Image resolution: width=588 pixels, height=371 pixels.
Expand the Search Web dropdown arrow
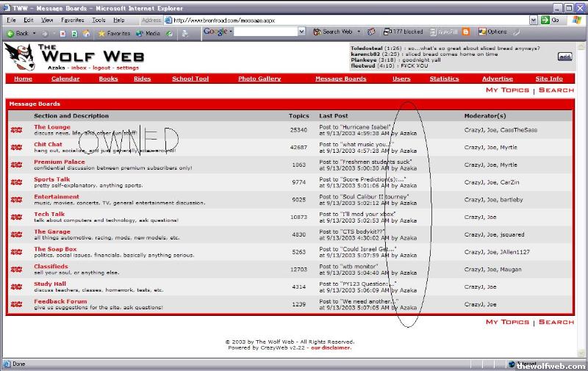pyautogui.click(x=359, y=32)
